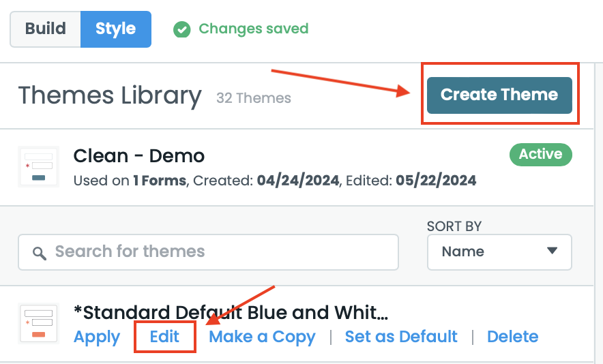Switch to the Build tab
The height and width of the screenshot is (364, 603).
tap(46, 29)
